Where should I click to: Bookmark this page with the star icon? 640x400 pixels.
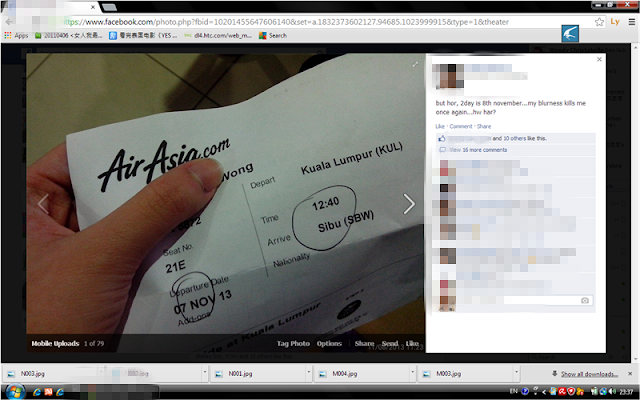coord(599,22)
